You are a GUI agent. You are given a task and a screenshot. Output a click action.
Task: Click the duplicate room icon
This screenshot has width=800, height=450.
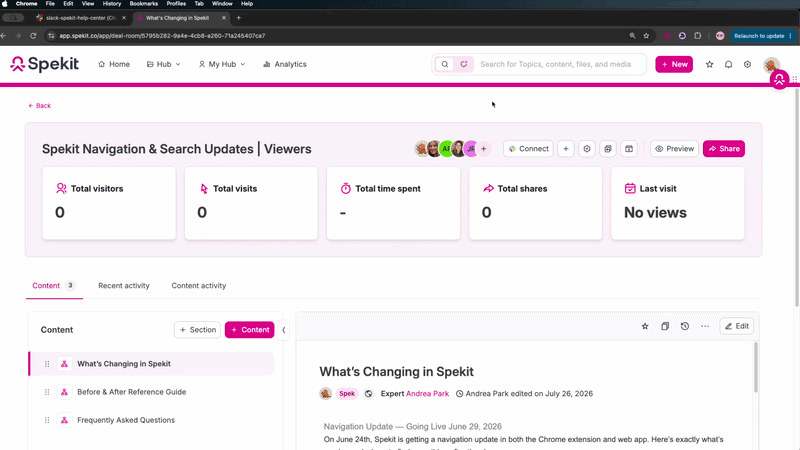coord(608,149)
